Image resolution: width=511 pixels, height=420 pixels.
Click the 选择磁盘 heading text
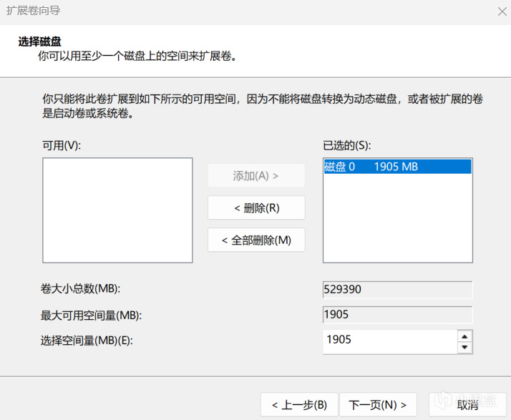click(39, 41)
